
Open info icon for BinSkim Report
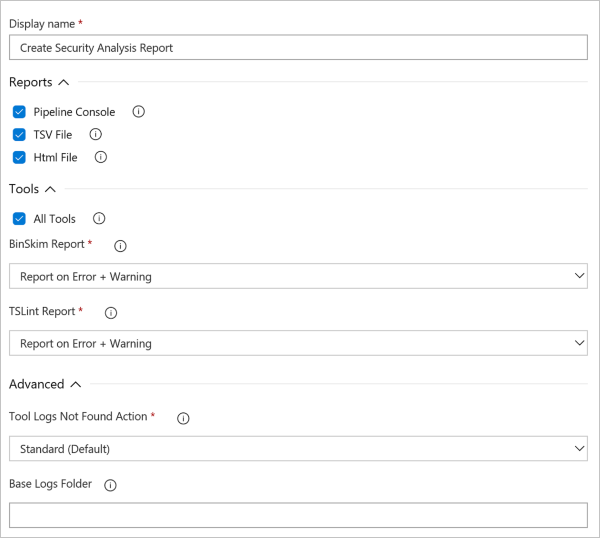pos(121,245)
